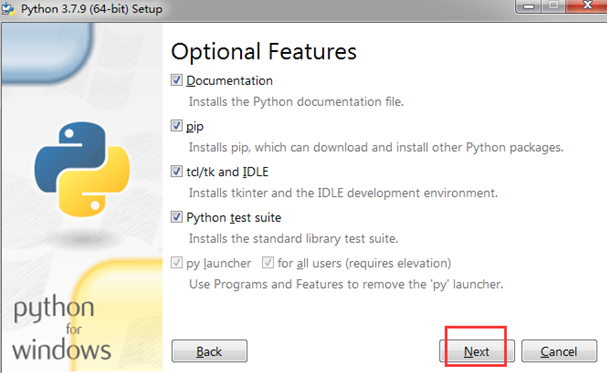Screen dimensions: 607x373
Task: Click the Optional Features heading
Action: 264,51
